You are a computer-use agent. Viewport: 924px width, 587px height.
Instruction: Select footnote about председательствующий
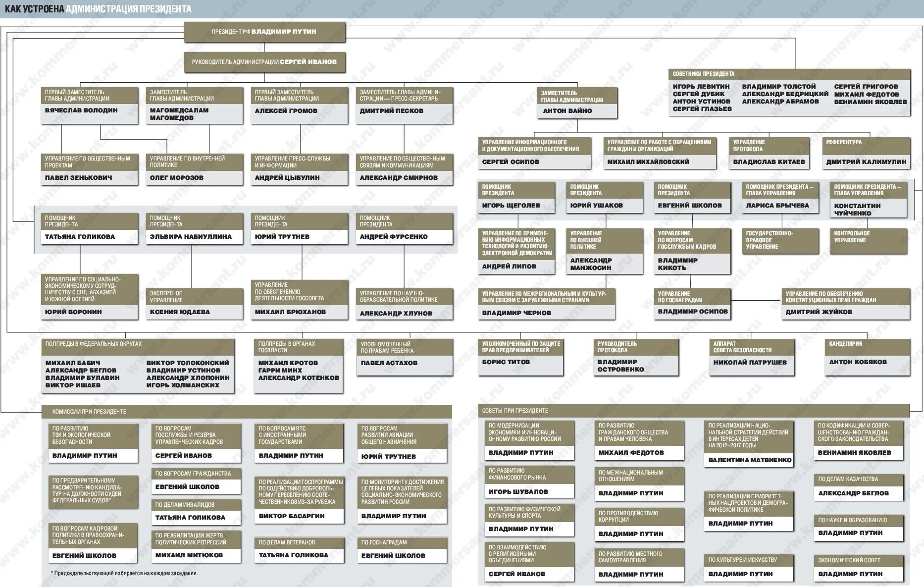point(124,574)
